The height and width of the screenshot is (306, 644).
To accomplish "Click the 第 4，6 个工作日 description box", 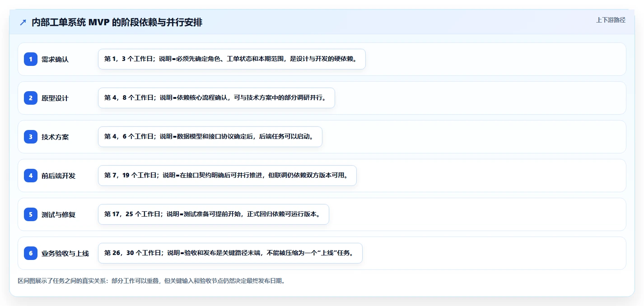I will click(x=210, y=137).
